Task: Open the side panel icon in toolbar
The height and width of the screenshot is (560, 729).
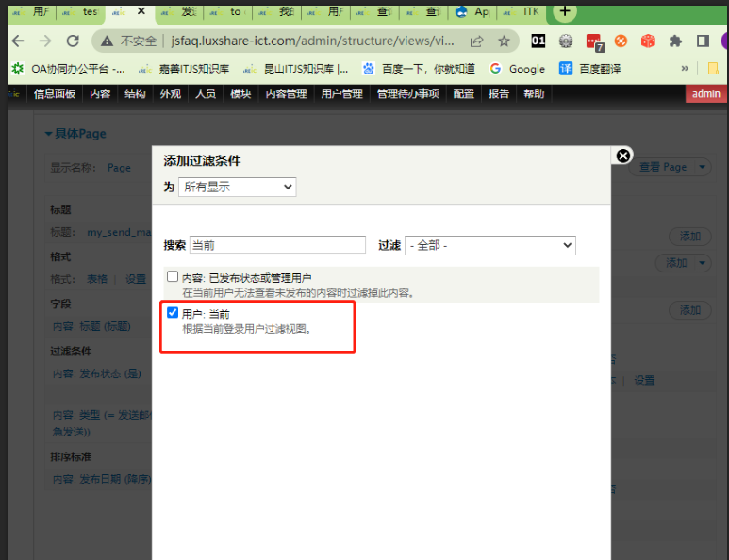Action: [703, 41]
